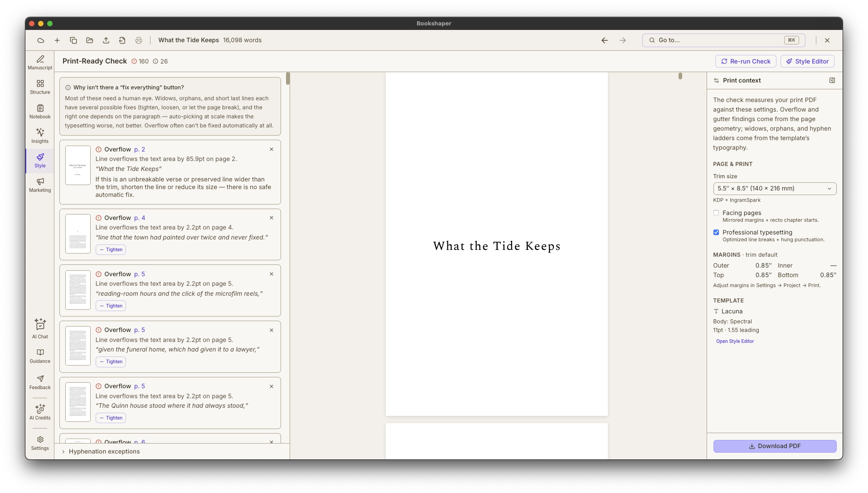Click Tighten for 'The Quinn house stood' overflow

click(111, 418)
